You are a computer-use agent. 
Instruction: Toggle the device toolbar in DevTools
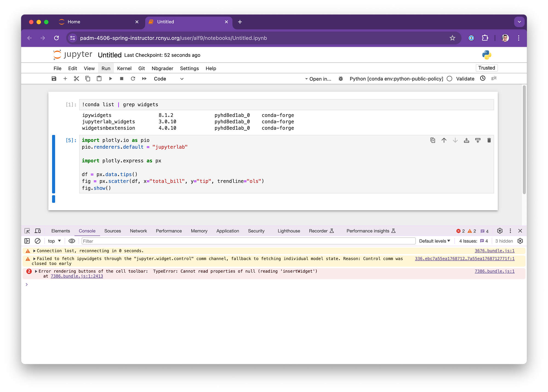(38, 231)
